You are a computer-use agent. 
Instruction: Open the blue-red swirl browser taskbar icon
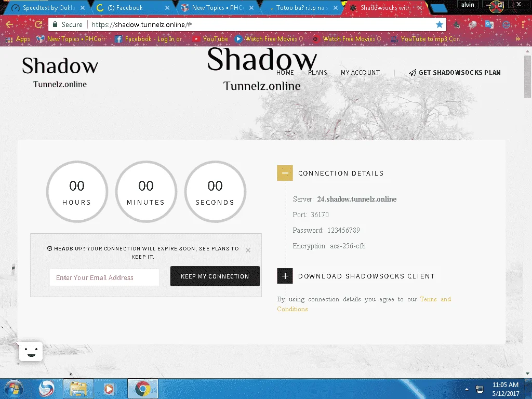[x=46, y=389]
